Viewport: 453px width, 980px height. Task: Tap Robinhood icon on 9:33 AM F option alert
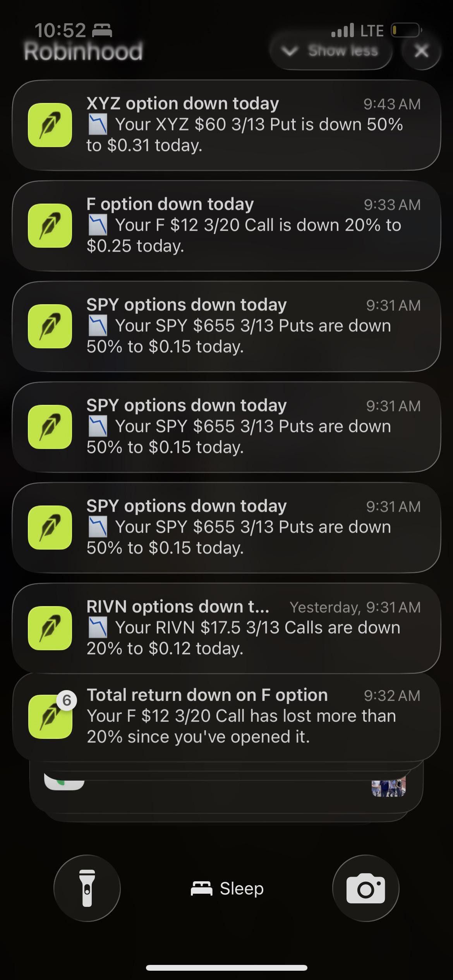(50, 226)
